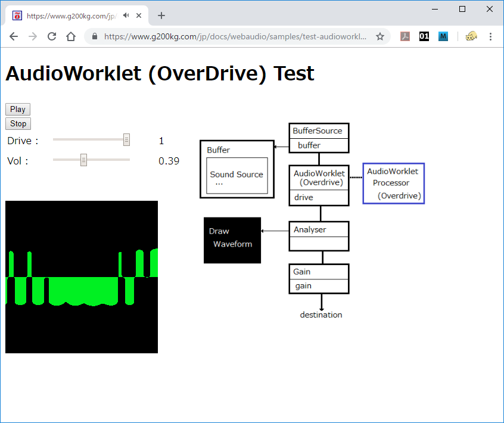Click the black 01 extension icon
Screen dimensions: 504x423
pos(424,36)
